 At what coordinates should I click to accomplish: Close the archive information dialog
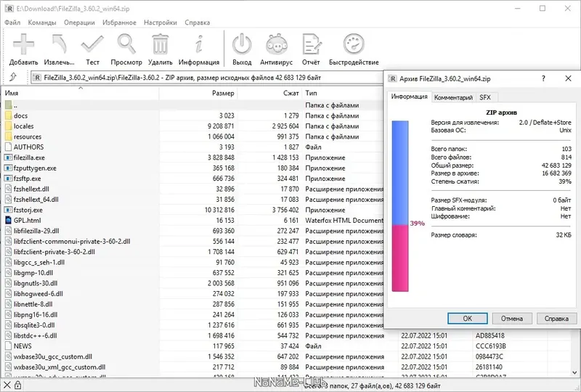pyautogui.click(x=568, y=78)
